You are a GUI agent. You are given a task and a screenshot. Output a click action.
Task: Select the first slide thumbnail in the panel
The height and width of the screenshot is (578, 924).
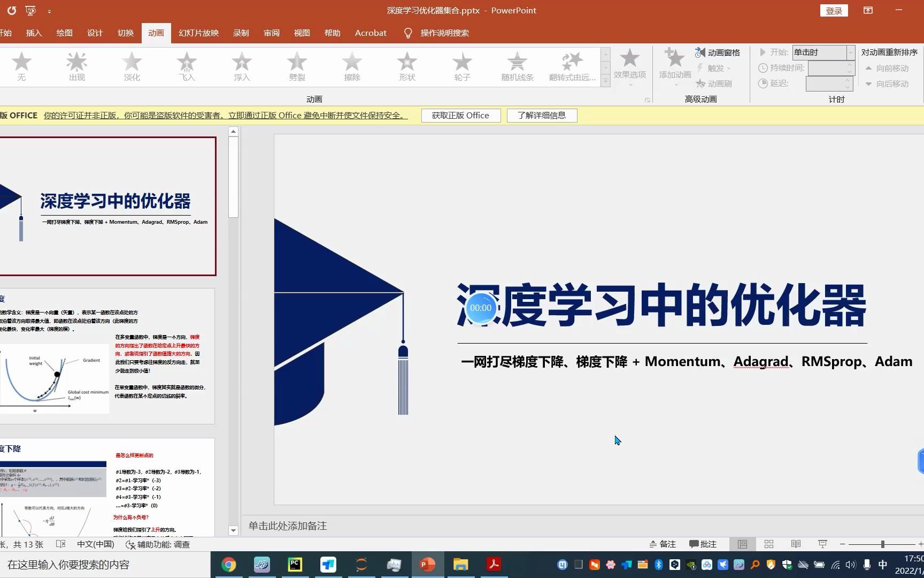click(107, 207)
